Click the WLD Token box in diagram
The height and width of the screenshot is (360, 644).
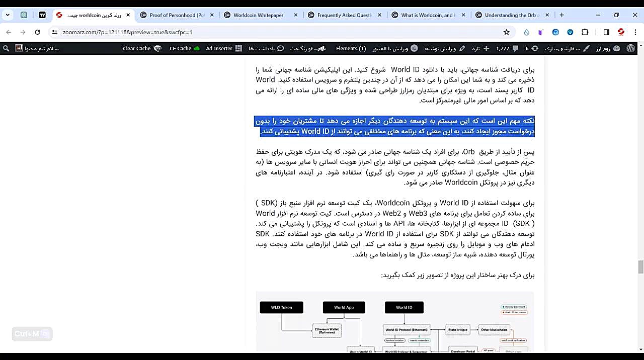281,307
